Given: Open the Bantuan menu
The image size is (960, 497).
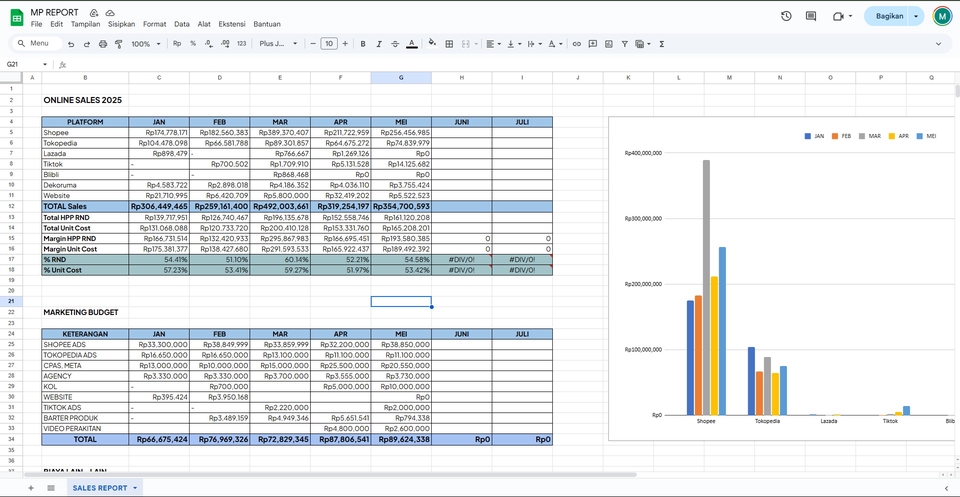Looking at the screenshot, I should pos(267,24).
